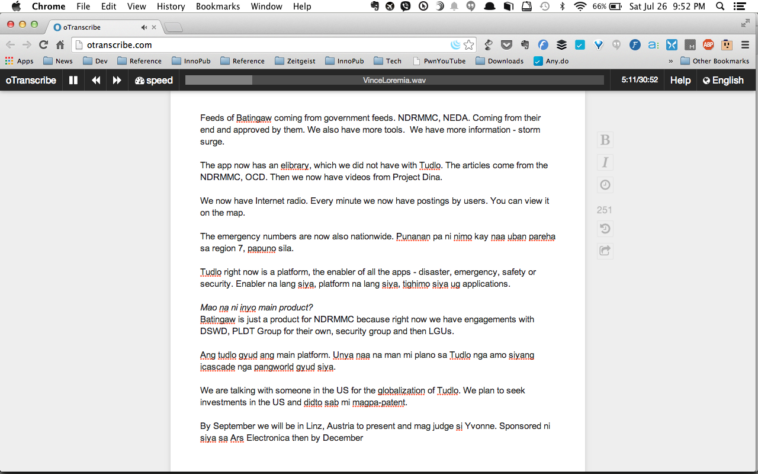Open the English language selector
This screenshot has height=474, width=758.
click(723, 80)
